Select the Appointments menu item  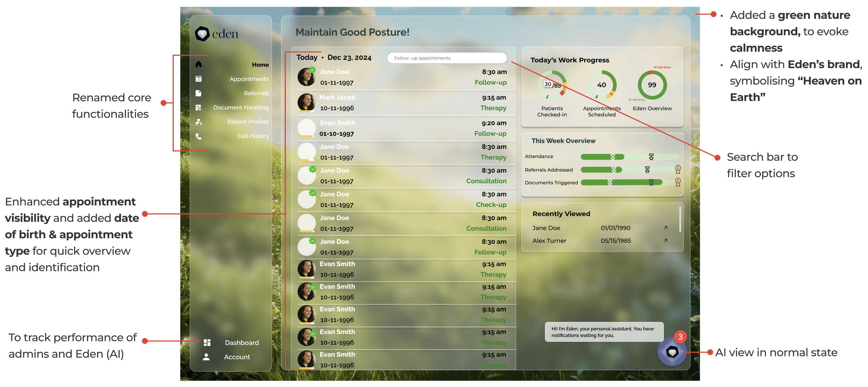[249, 79]
